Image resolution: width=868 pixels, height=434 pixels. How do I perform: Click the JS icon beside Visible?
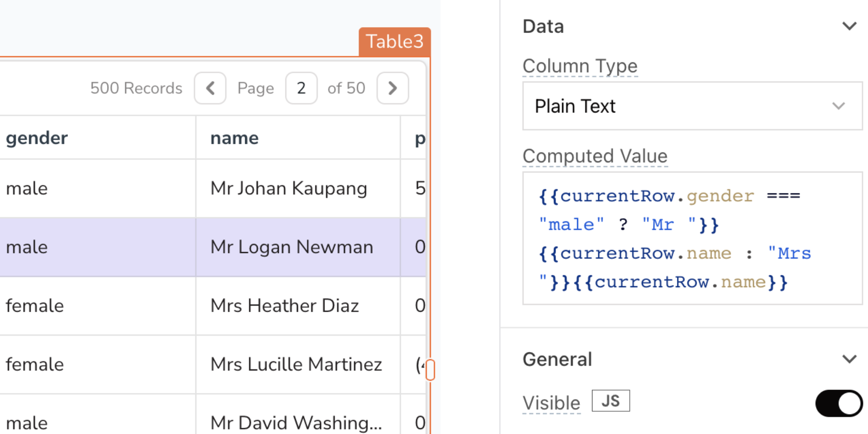click(x=610, y=400)
